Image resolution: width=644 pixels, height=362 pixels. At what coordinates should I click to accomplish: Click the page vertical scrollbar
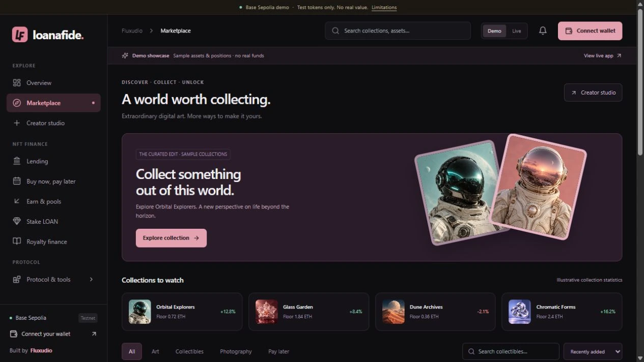(640, 81)
